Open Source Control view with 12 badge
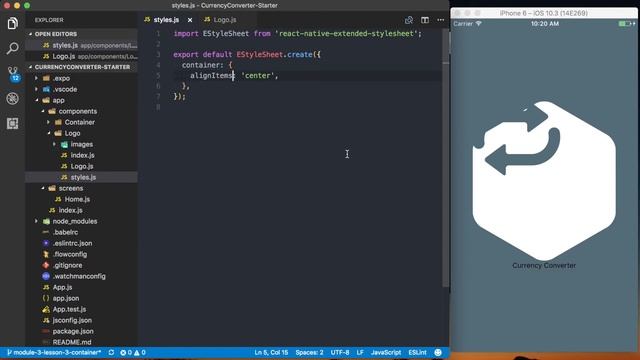640x360 pixels. (13, 74)
